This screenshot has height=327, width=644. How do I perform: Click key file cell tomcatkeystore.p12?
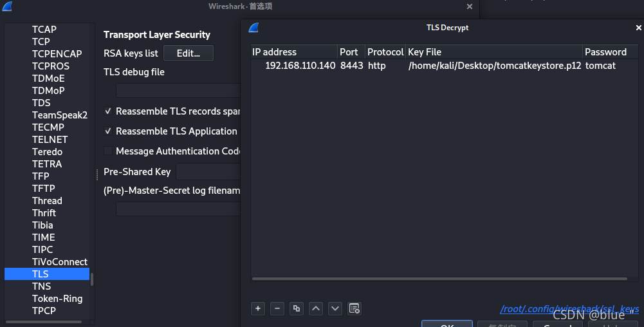[x=495, y=66]
